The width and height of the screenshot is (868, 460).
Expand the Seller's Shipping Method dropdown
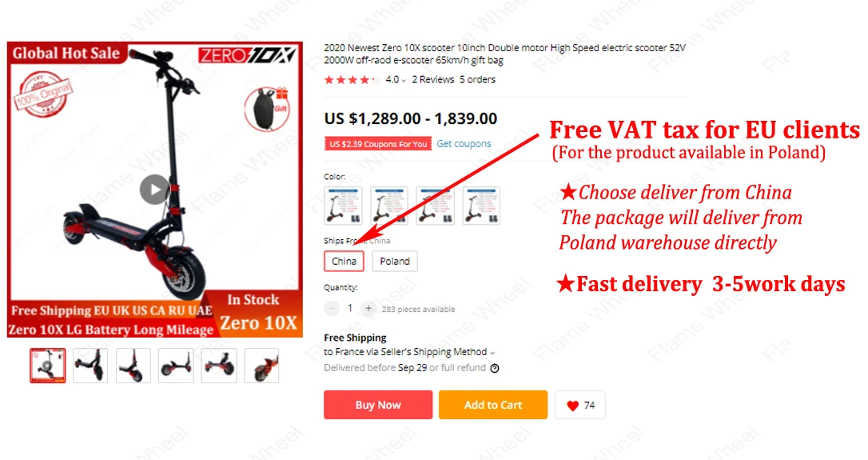(x=492, y=353)
